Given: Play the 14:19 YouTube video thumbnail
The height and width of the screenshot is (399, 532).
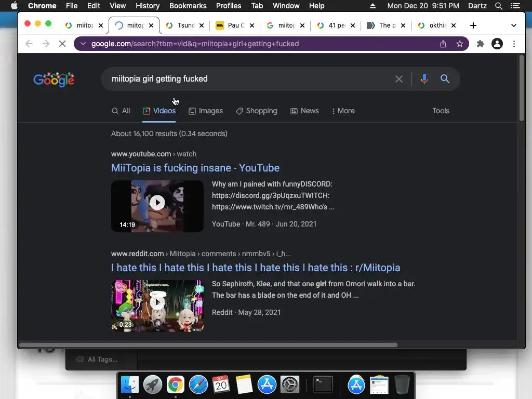Looking at the screenshot, I should coord(157,206).
